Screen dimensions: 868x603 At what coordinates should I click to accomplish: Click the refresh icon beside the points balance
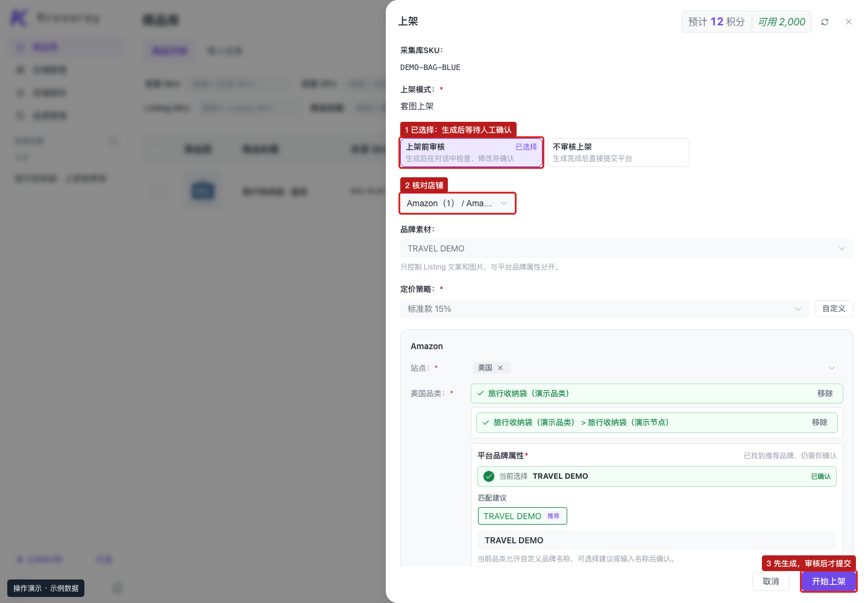click(825, 22)
